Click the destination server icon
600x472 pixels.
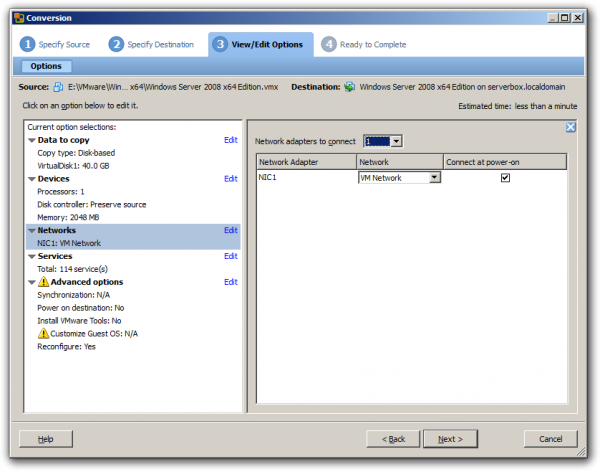pos(349,87)
